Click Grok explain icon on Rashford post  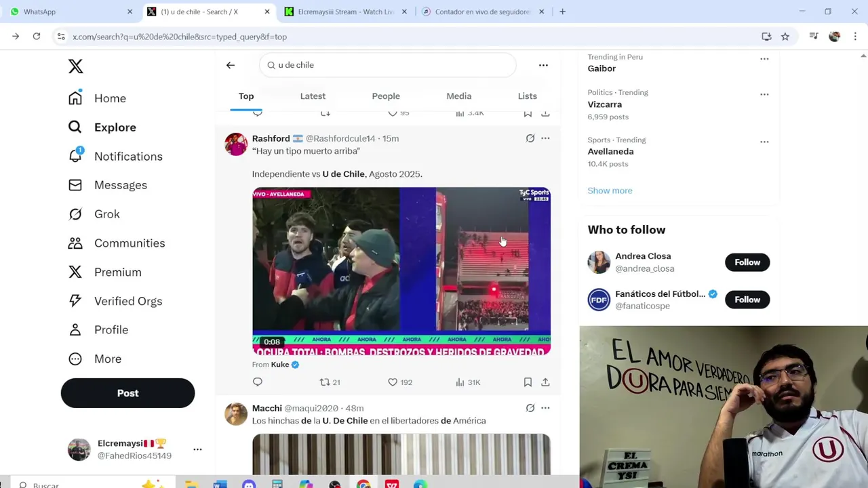(530, 138)
